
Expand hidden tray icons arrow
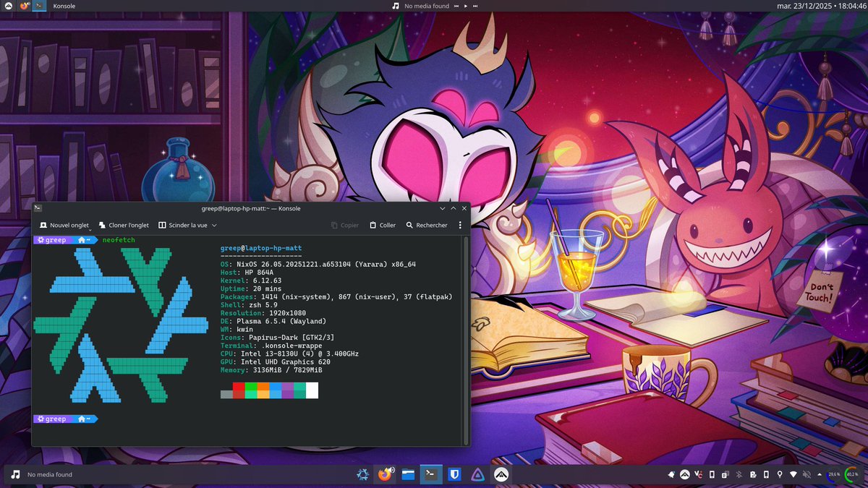(x=820, y=474)
